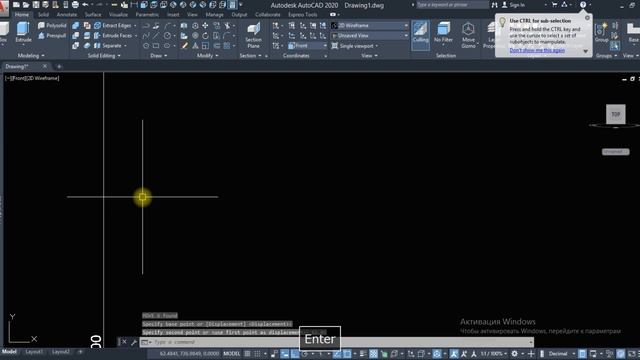This screenshot has width=640, height=360.
Task: Click the Erase tool (pencil eraser icon)
Action: [184, 46]
